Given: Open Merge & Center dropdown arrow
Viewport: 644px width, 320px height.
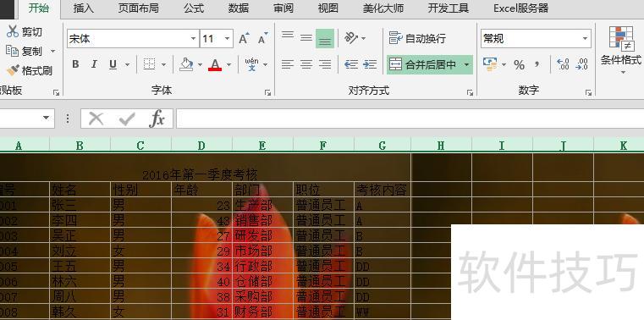Looking at the screenshot, I should (466, 65).
